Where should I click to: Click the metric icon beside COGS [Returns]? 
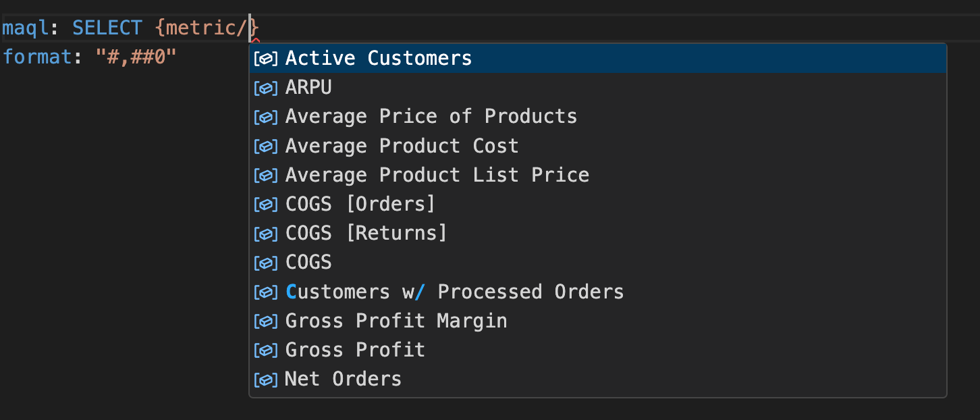coord(266,233)
